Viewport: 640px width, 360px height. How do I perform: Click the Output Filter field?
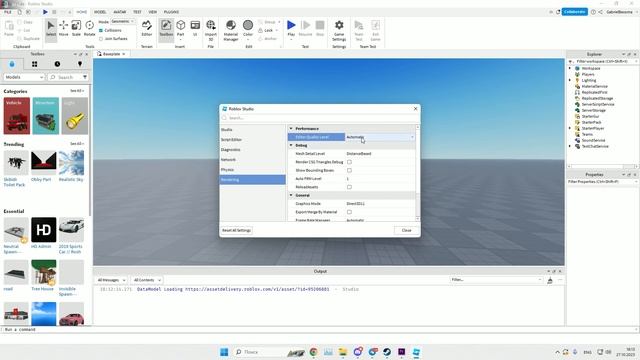(496, 280)
